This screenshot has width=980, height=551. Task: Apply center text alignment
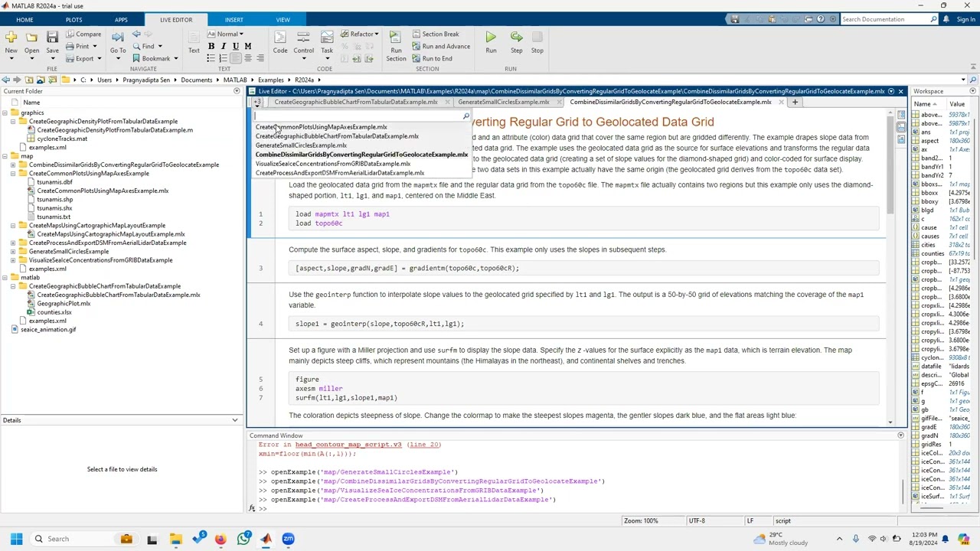(x=248, y=58)
